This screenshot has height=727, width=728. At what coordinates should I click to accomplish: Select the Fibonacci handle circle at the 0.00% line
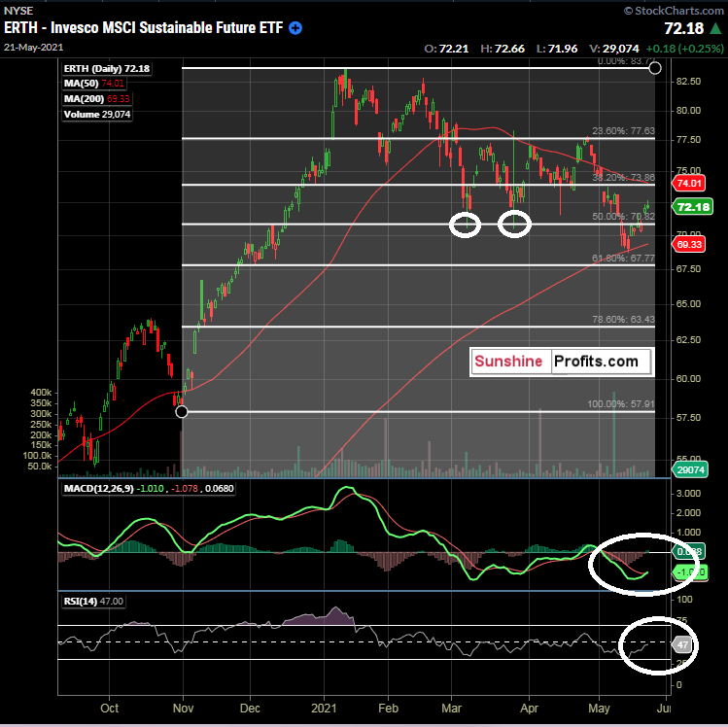click(x=655, y=68)
